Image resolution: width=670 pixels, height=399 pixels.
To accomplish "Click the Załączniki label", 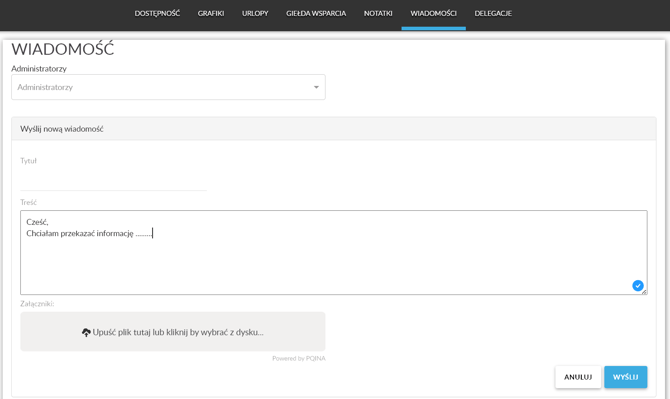I will [37, 304].
